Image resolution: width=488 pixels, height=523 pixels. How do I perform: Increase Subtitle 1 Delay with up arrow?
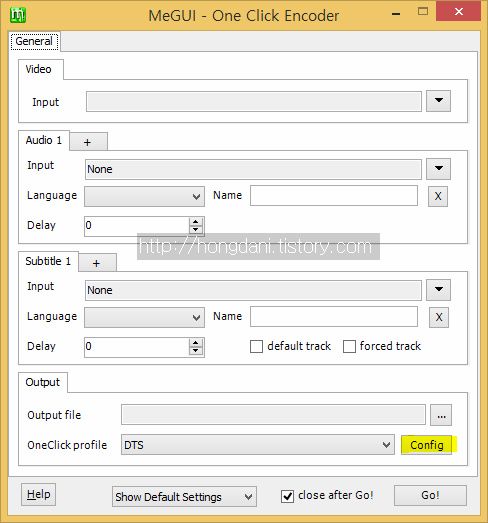195,343
